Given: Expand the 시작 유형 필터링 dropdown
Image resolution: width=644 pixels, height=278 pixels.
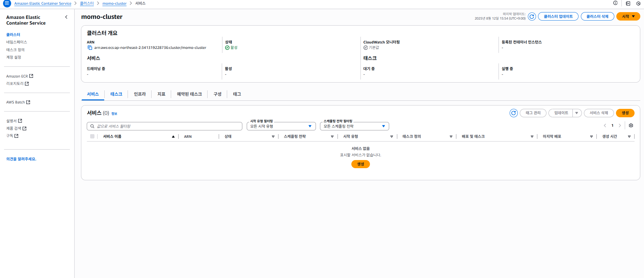Looking at the screenshot, I should 281,126.
